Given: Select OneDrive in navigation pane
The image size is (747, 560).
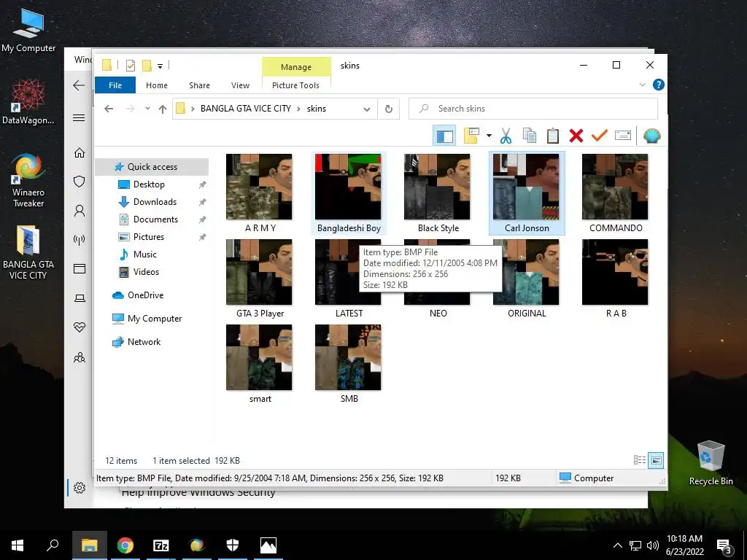Looking at the screenshot, I should pyautogui.click(x=145, y=295).
